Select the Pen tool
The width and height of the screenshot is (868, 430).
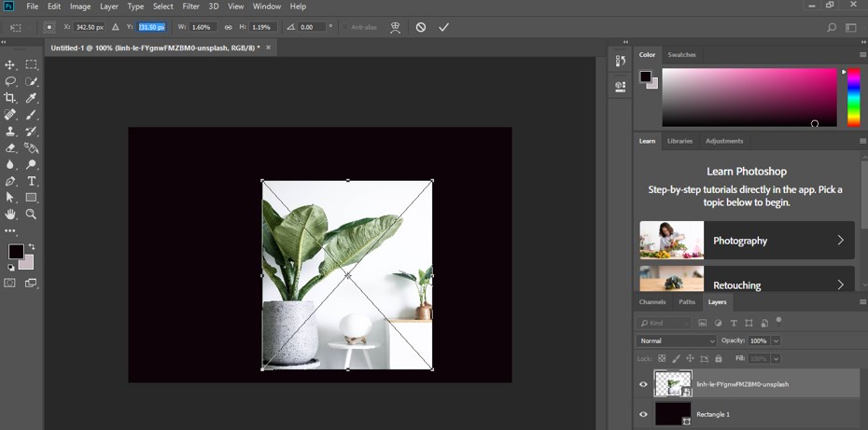pos(10,181)
